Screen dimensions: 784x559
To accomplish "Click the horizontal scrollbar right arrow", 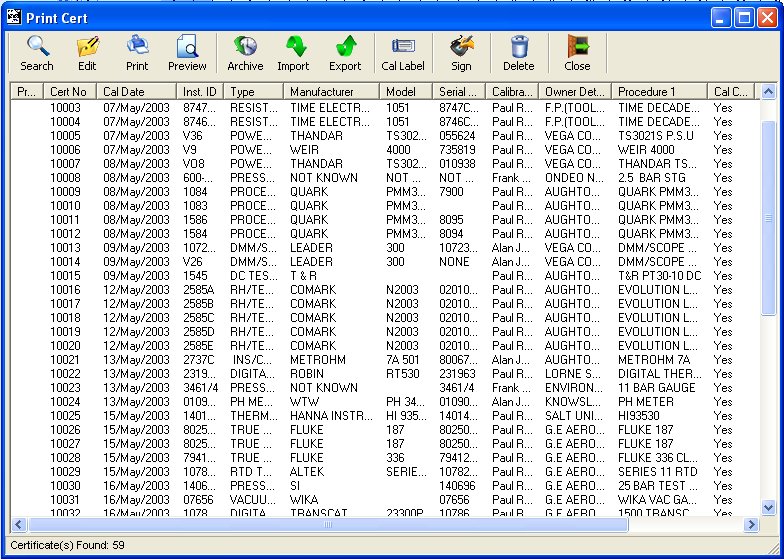I will tap(752, 525).
